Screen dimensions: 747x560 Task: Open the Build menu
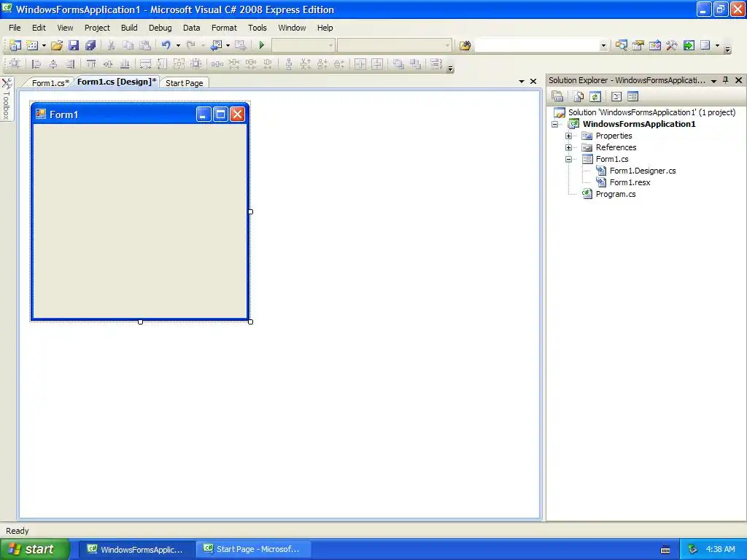coord(129,28)
